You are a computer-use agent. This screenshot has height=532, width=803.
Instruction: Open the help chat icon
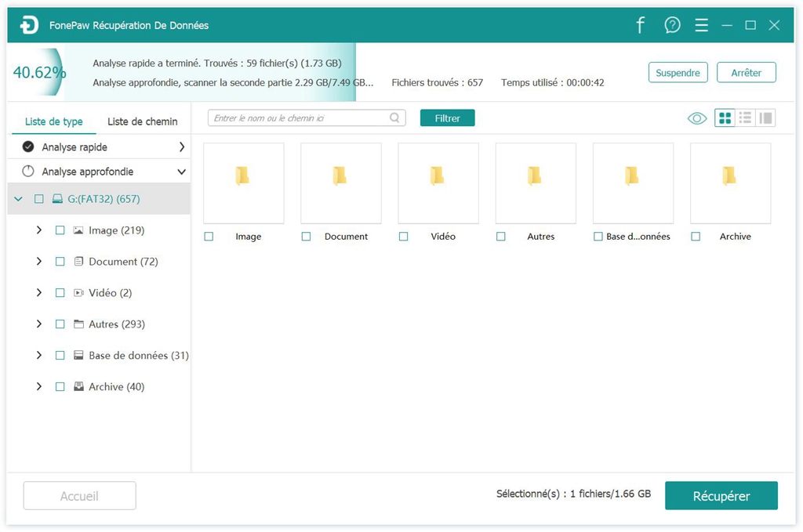(x=672, y=24)
